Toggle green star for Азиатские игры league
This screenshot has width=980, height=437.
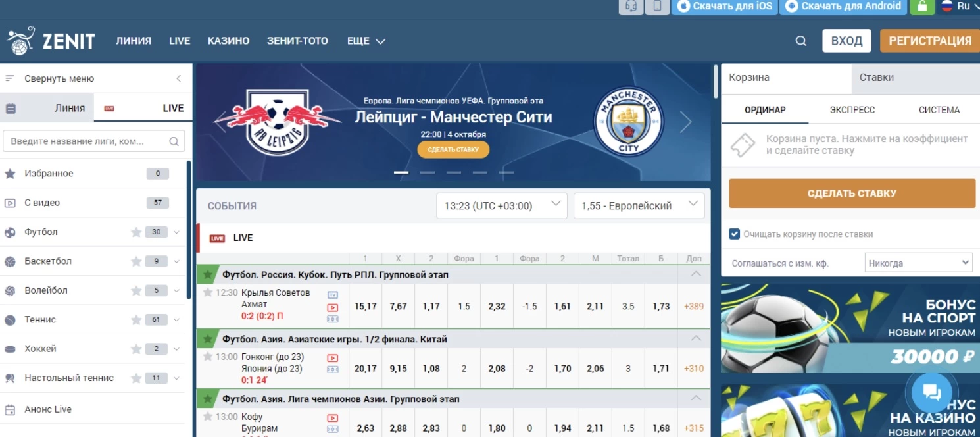[208, 339]
